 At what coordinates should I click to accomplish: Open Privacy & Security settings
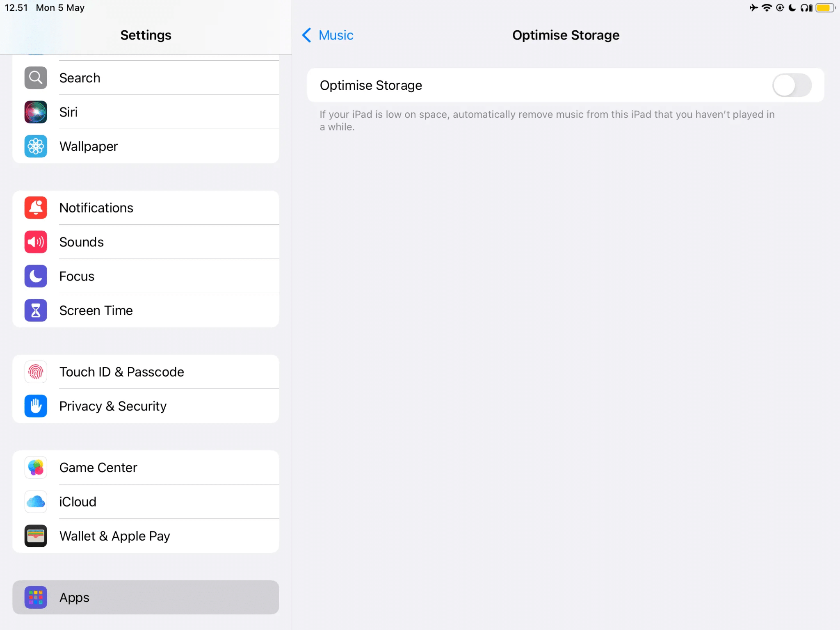pyautogui.click(x=113, y=406)
